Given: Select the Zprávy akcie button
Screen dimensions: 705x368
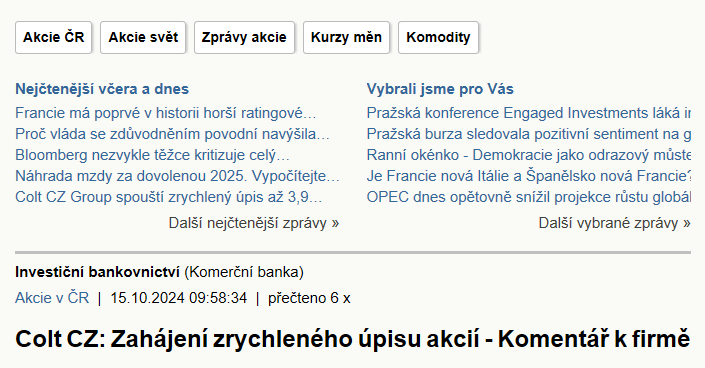Looking at the screenshot, I should tap(244, 37).
